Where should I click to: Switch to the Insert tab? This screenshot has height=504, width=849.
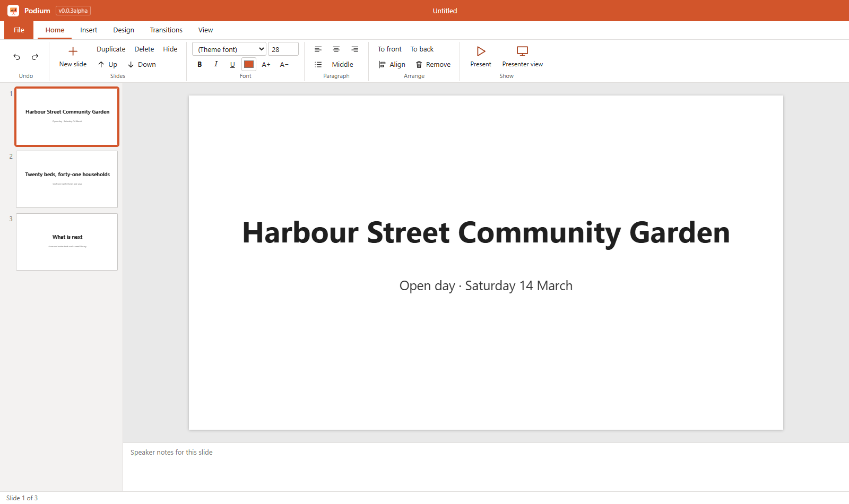pos(89,30)
